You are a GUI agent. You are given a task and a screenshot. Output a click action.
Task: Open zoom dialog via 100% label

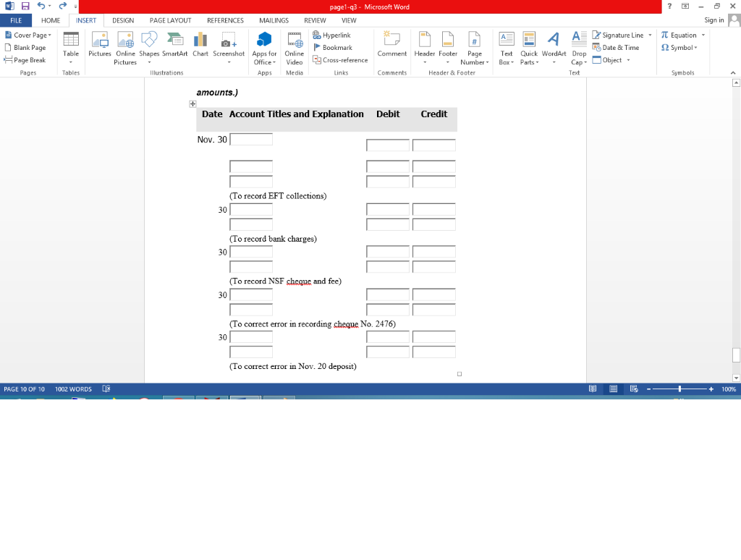pyautogui.click(x=729, y=389)
